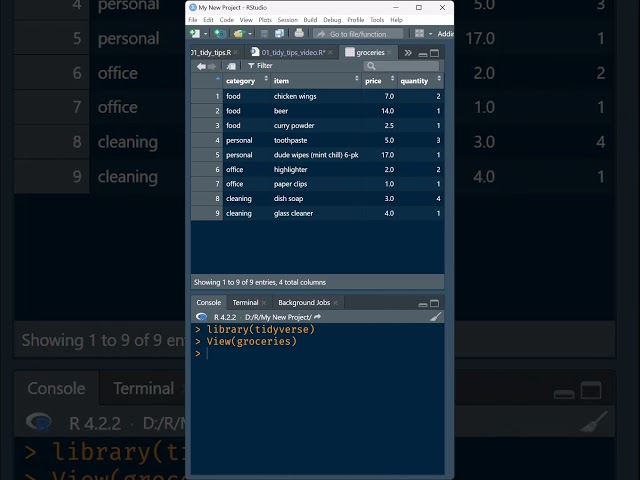Minimize the console pane

click(423, 304)
